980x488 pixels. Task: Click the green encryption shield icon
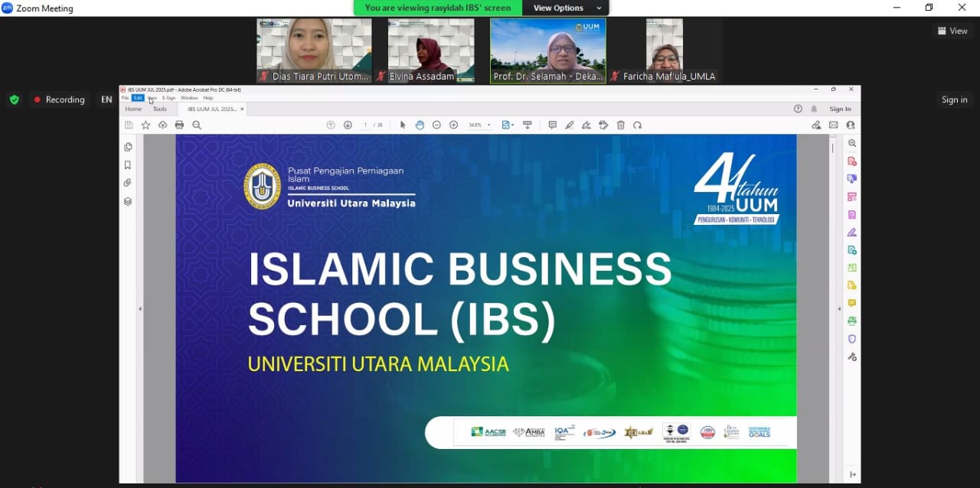(14, 99)
